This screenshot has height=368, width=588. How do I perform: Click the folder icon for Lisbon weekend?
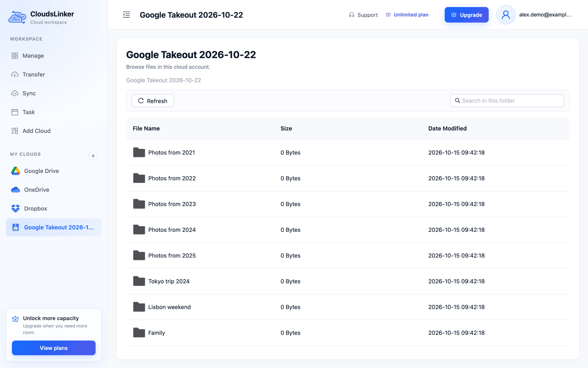coord(139,307)
